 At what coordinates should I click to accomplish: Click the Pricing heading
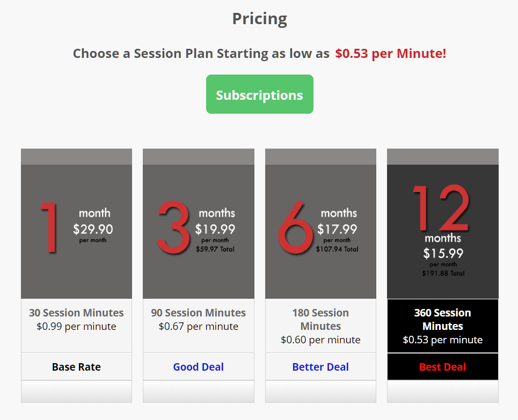tap(260, 19)
